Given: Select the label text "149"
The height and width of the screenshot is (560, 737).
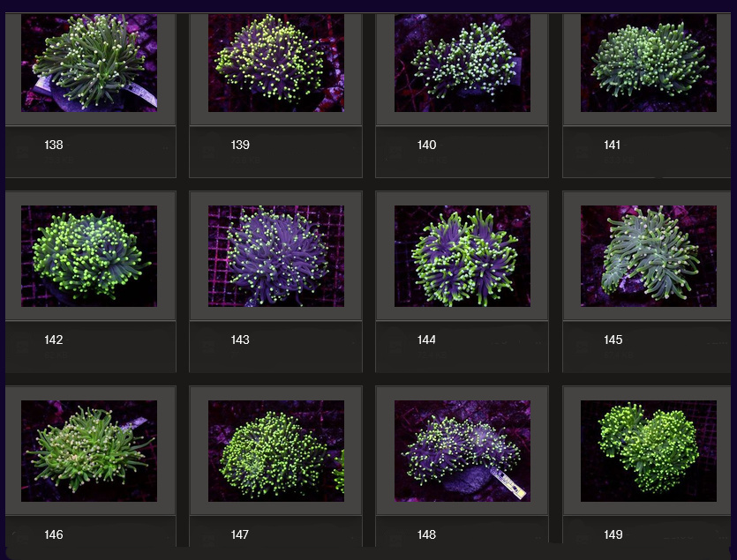Looking at the screenshot, I should point(613,534).
